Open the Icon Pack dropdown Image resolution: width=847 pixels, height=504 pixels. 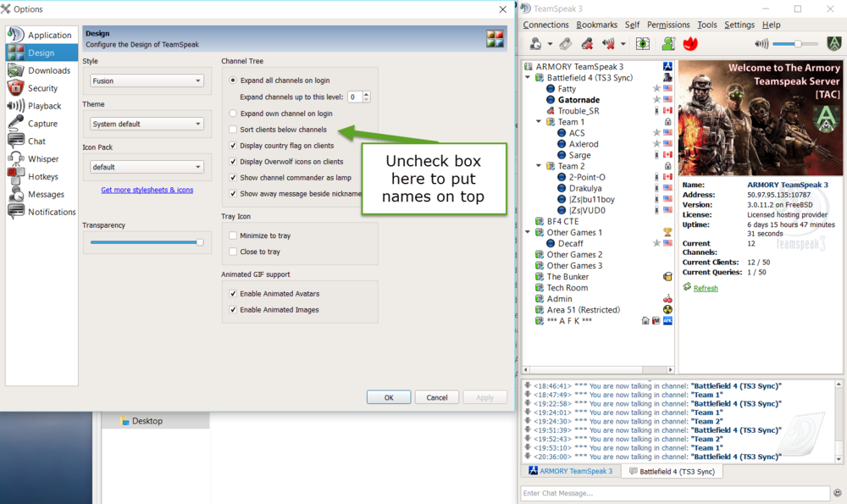(147, 167)
